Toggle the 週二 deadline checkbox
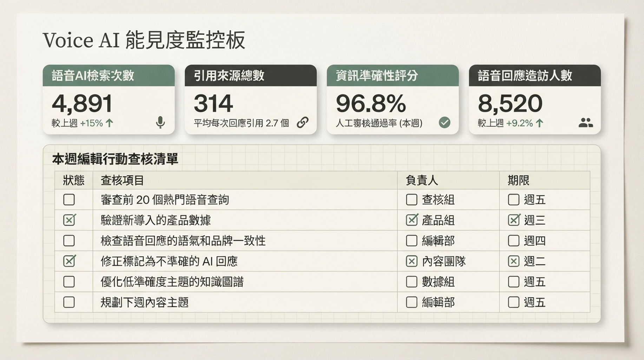 coord(514,261)
